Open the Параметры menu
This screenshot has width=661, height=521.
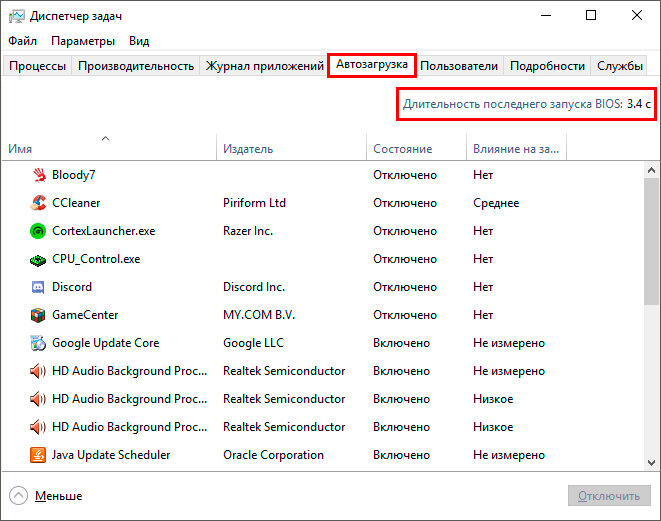click(83, 41)
